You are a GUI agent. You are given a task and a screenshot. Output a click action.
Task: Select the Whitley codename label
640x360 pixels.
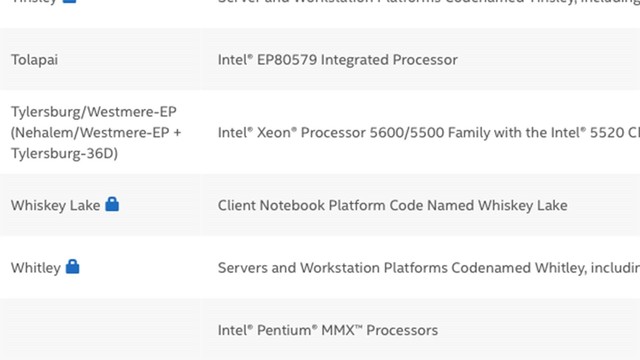36,268
